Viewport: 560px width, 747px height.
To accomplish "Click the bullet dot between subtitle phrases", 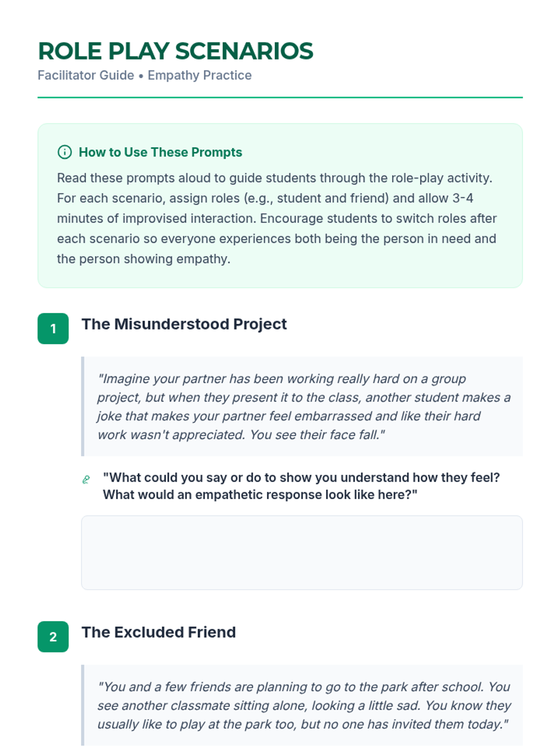I will coord(141,76).
